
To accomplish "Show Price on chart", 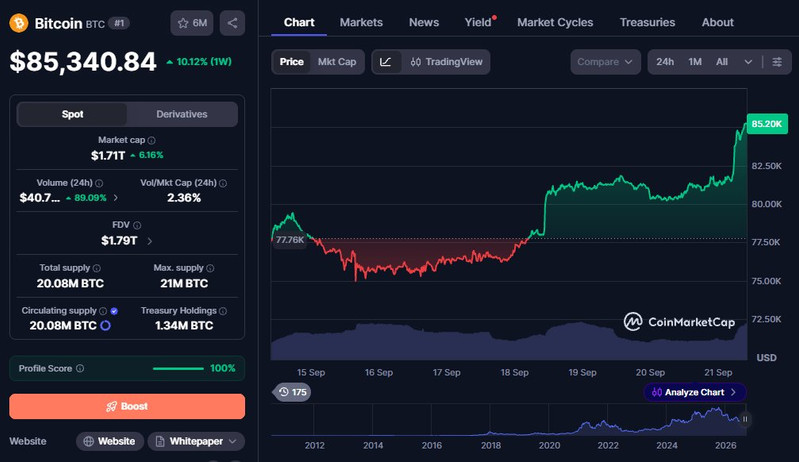I will [x=291, y=62].
